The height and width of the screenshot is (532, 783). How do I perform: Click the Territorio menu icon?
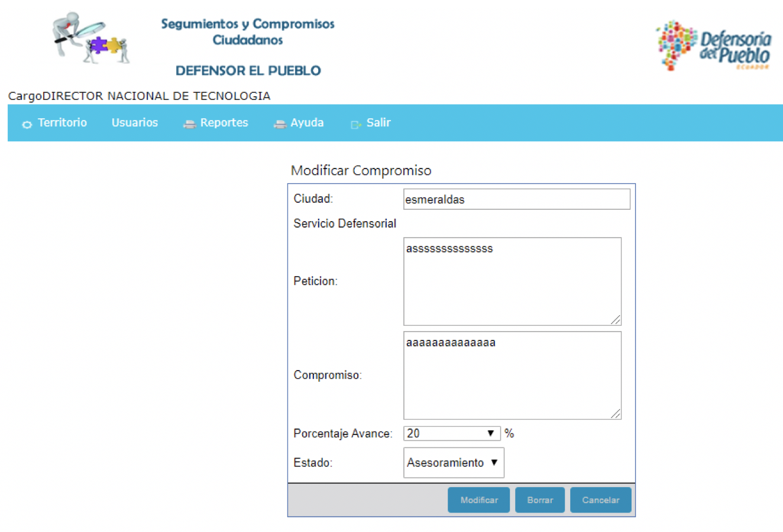point(27,124)
